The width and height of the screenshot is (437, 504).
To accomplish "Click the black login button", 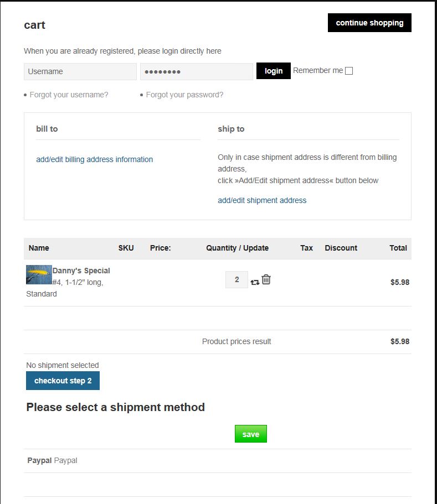I will 273,71.
